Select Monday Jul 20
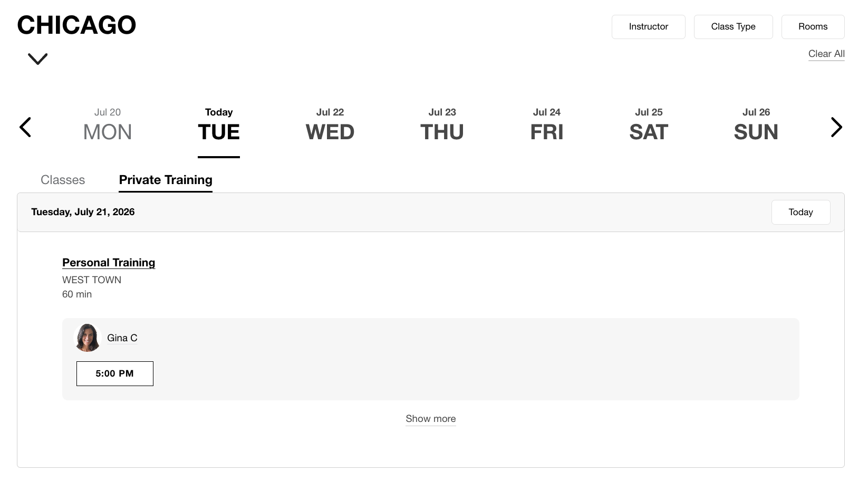868x500 pixels. [x=108, y=126]
